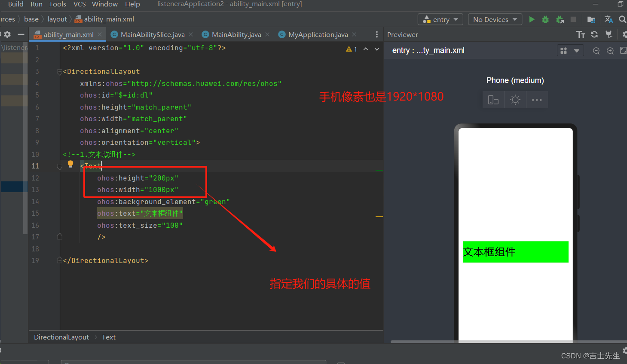The height and width of the screenshot is (364, 627).
Task: Click the ohos:orientation="vertical" line
Action: (x=140, y=143)
